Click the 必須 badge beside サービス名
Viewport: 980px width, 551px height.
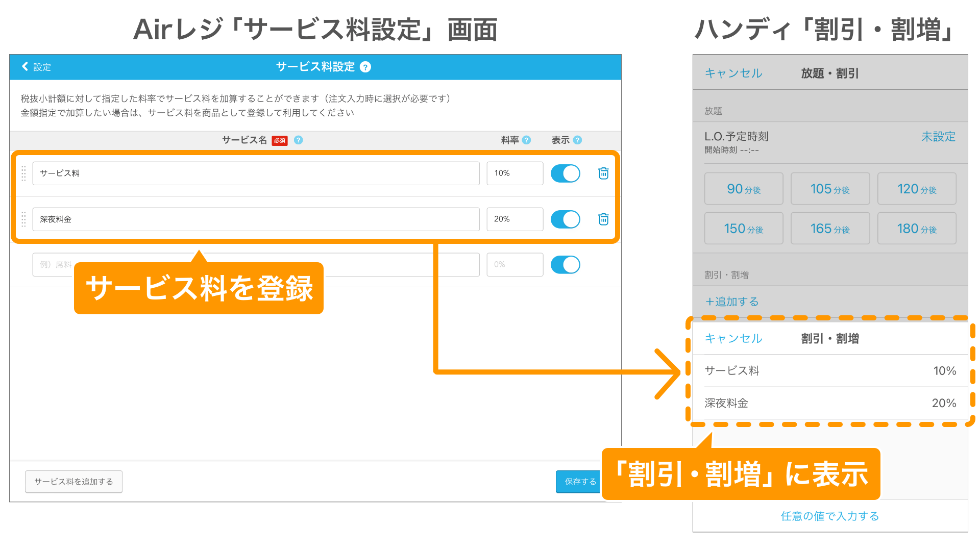tap(280, 140)
